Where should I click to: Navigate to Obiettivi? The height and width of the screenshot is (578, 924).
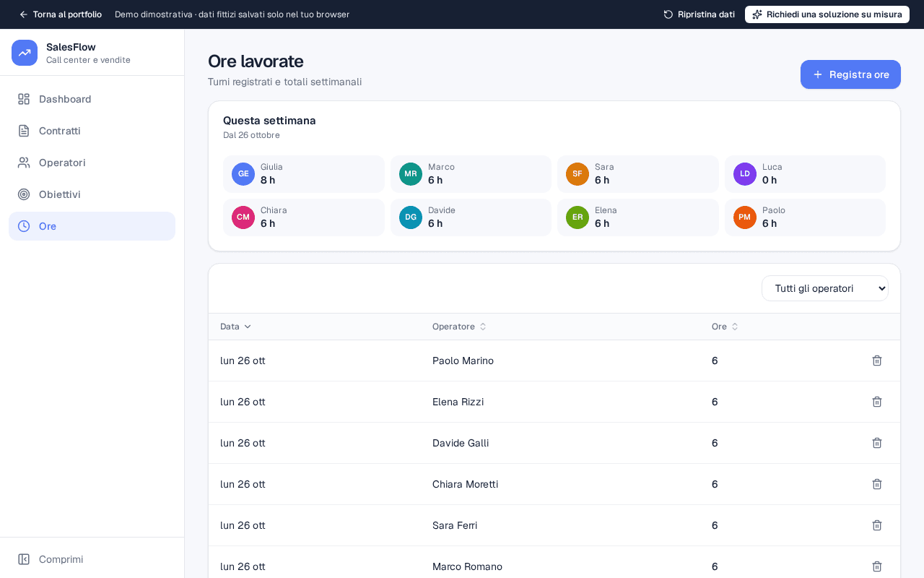point(92,194)
